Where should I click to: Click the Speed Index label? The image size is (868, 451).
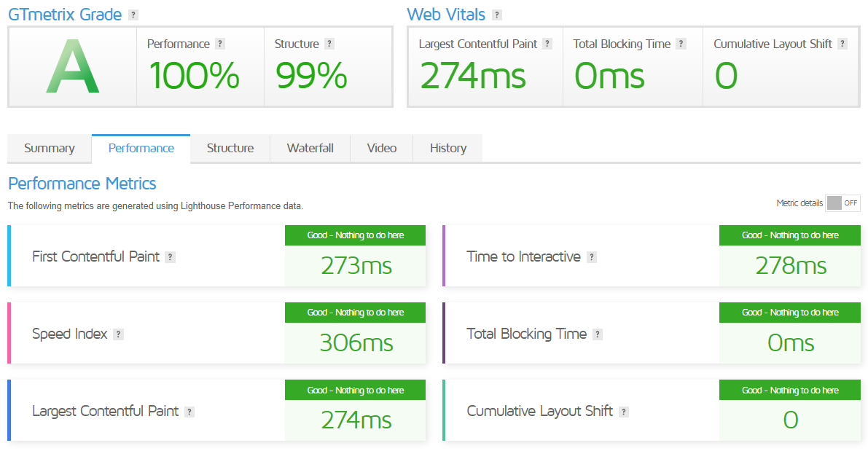coord(70,334)
